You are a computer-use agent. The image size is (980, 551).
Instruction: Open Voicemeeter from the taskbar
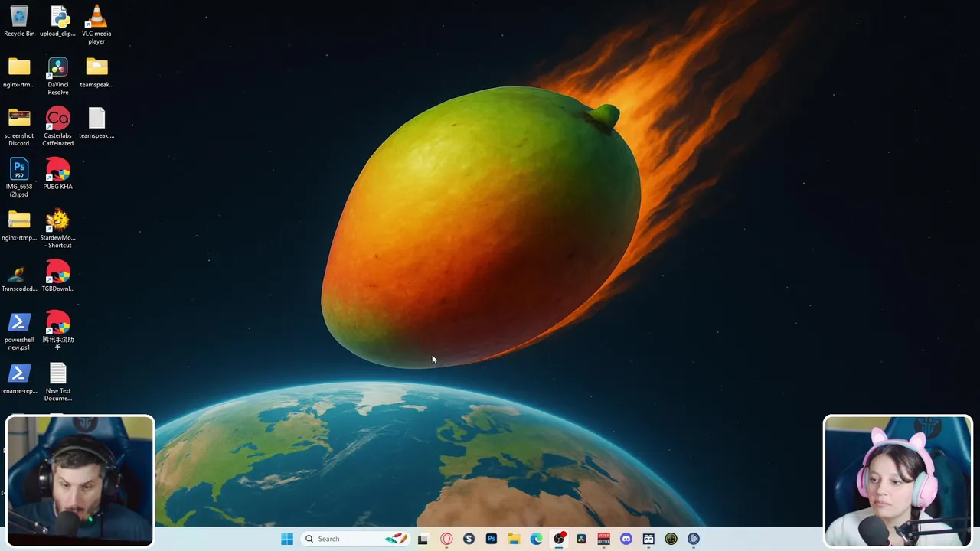coord(603,539)
